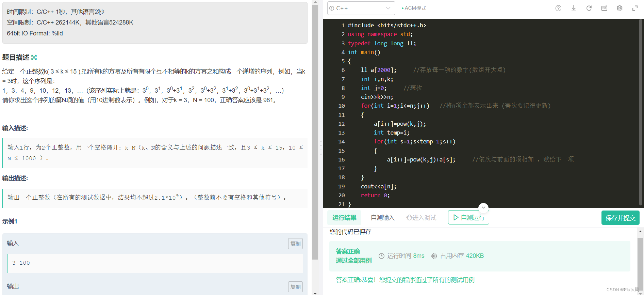644x295 pixels.
Task: Click the typedef long long ll; line
Action: coord(382,44)
